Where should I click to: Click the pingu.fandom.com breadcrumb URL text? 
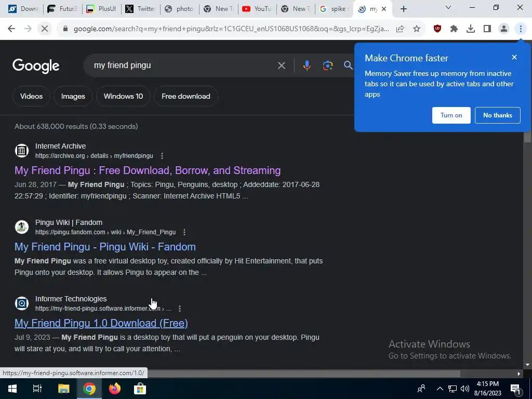[x=105, y=232]
